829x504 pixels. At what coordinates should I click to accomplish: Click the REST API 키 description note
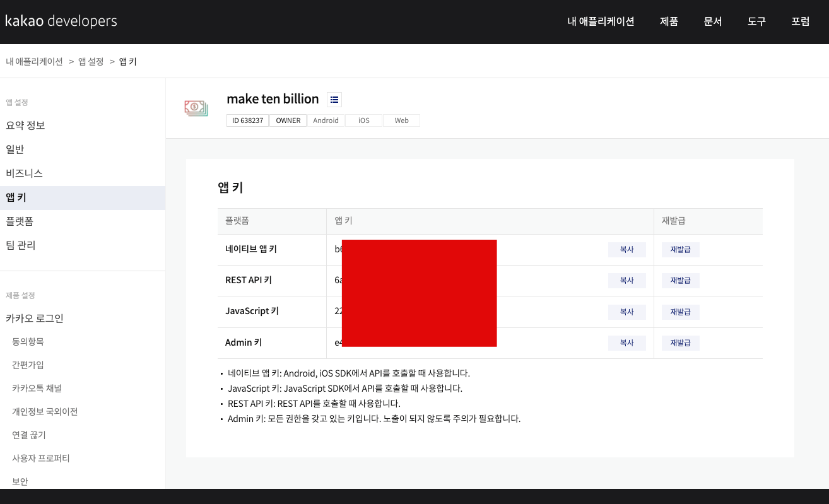[314, 404]
